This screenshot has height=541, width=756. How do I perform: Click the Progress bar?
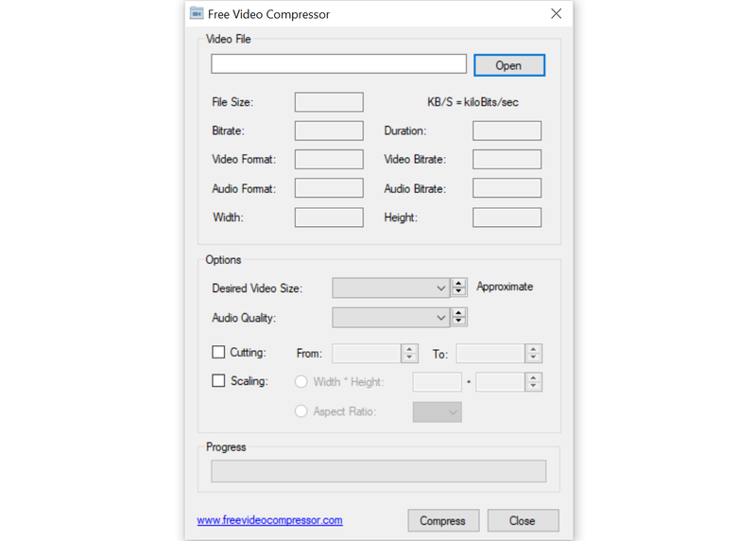pyautogui.click(x=379, y=471)
